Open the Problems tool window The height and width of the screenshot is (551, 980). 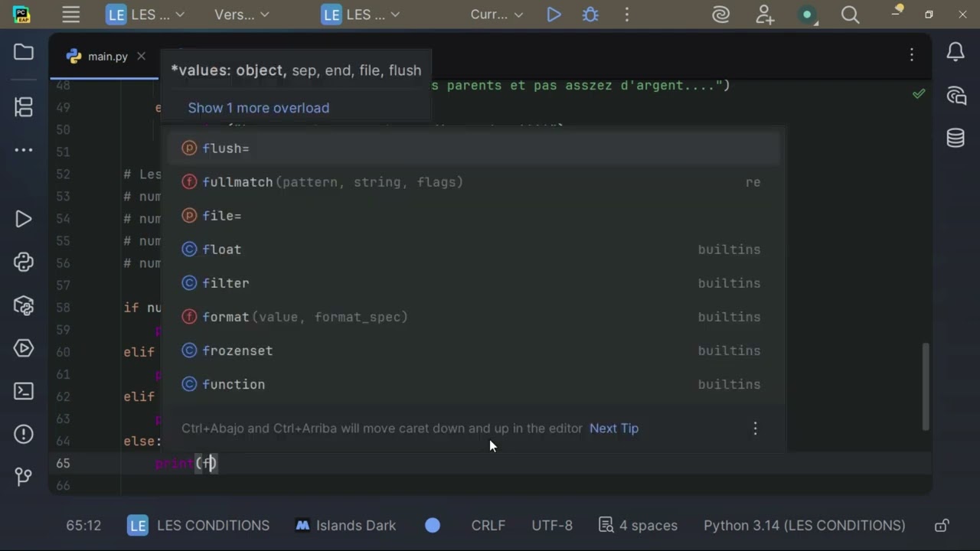click(x=24, y=434)
